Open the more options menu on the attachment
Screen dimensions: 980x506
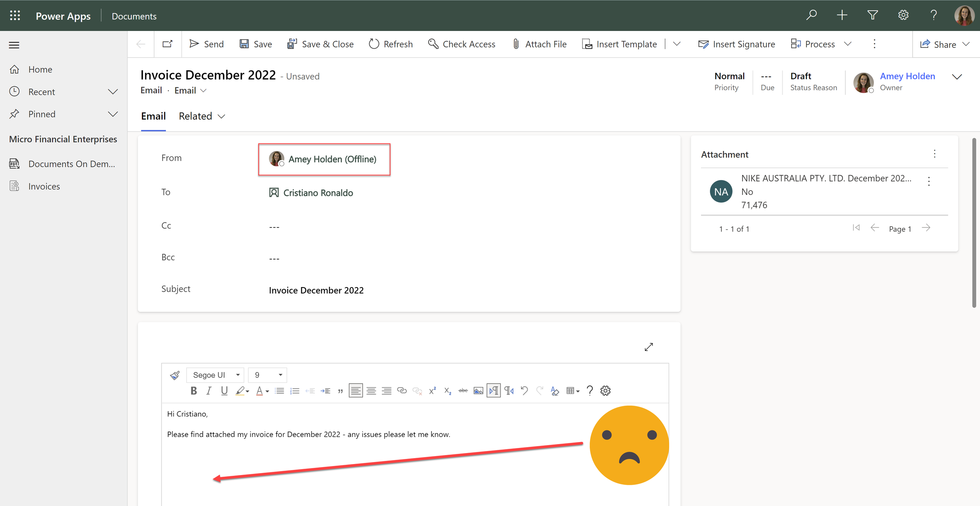coord(929,181)
